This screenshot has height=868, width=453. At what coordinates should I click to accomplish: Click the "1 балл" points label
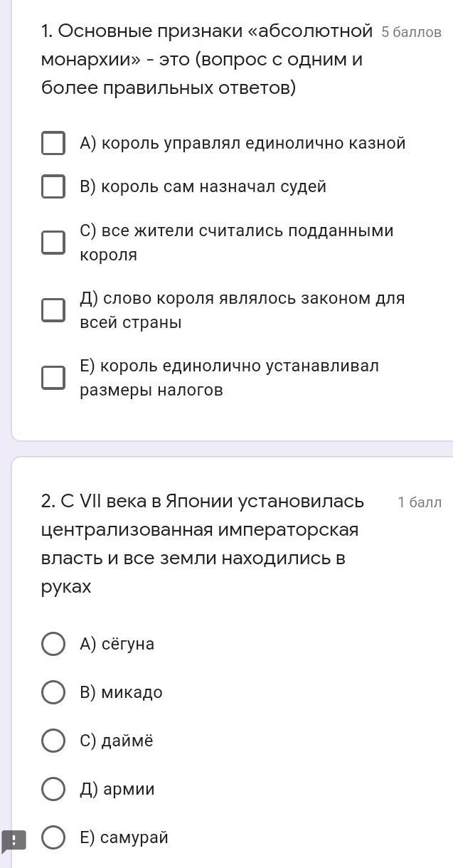[420, 502]
